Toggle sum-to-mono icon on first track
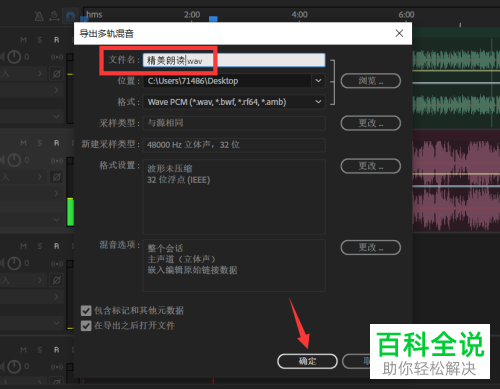This screenshot has height=389, width=500. pyautogui.click(x=57, y=57)
